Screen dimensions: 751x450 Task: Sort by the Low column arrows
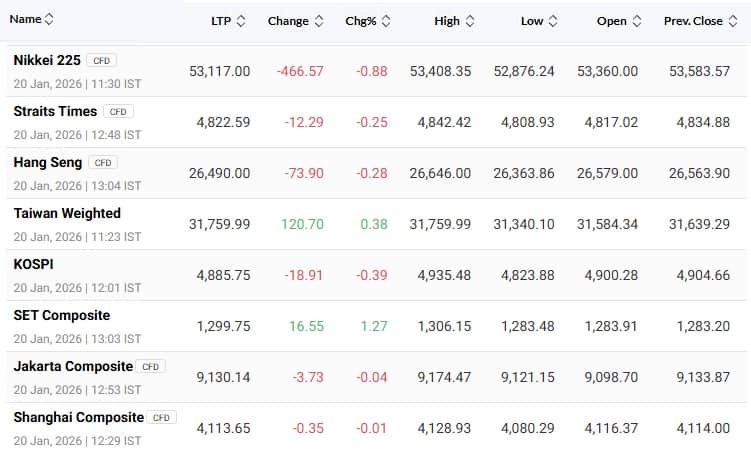tap(553, 21)
